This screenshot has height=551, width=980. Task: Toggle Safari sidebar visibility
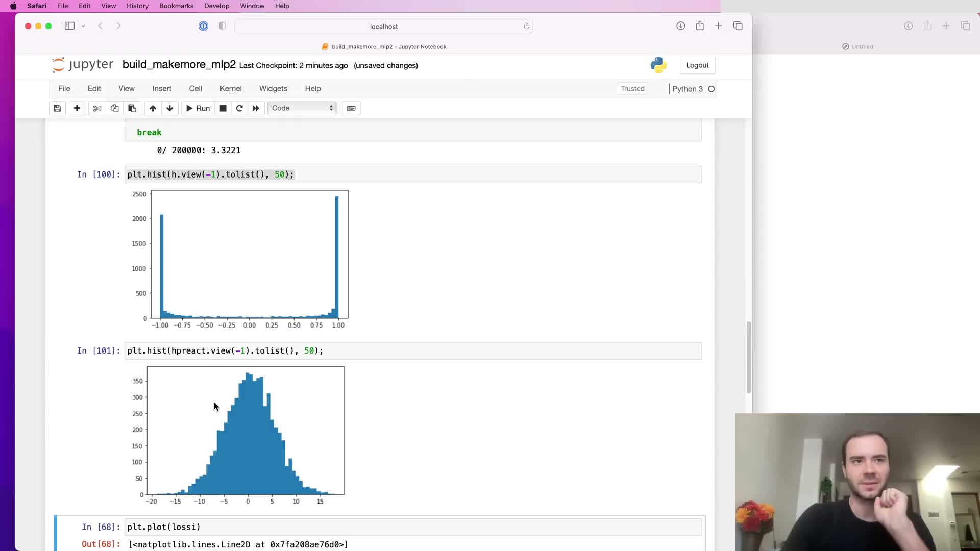tap(69, 26)
